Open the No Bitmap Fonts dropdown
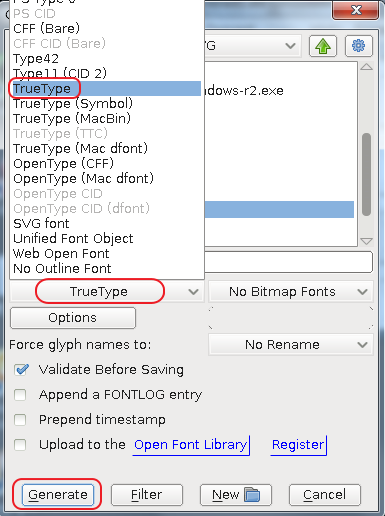The width and height of the screenshot is (385, 516). pyautogui.click(x=291, y=292)
